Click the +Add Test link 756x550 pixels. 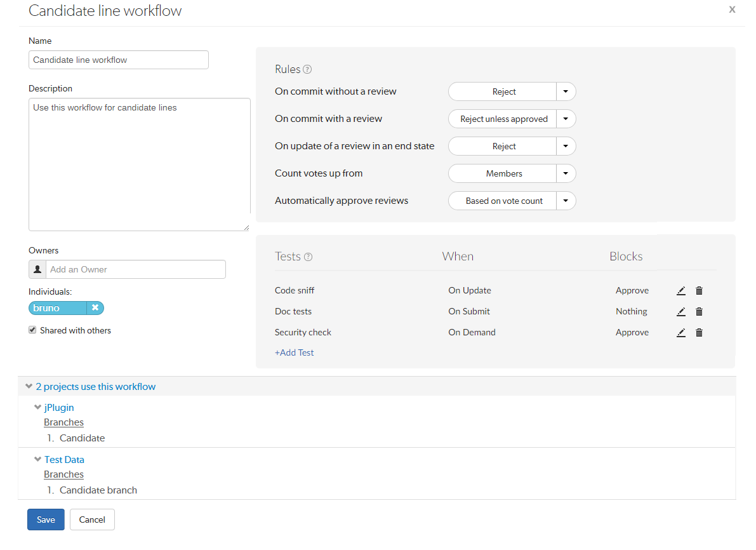294,352
